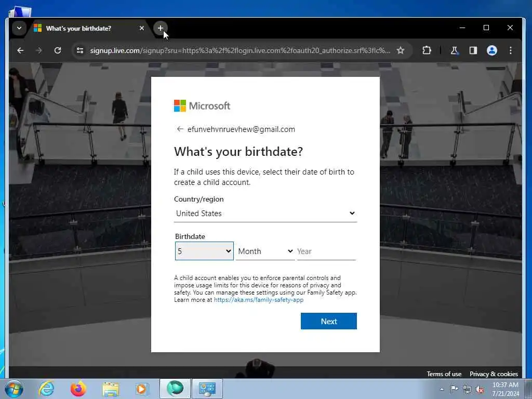Open the Terms of use link
Image resolution: width=532 pixels, height=399 pixels.
[x=444, y=374]
